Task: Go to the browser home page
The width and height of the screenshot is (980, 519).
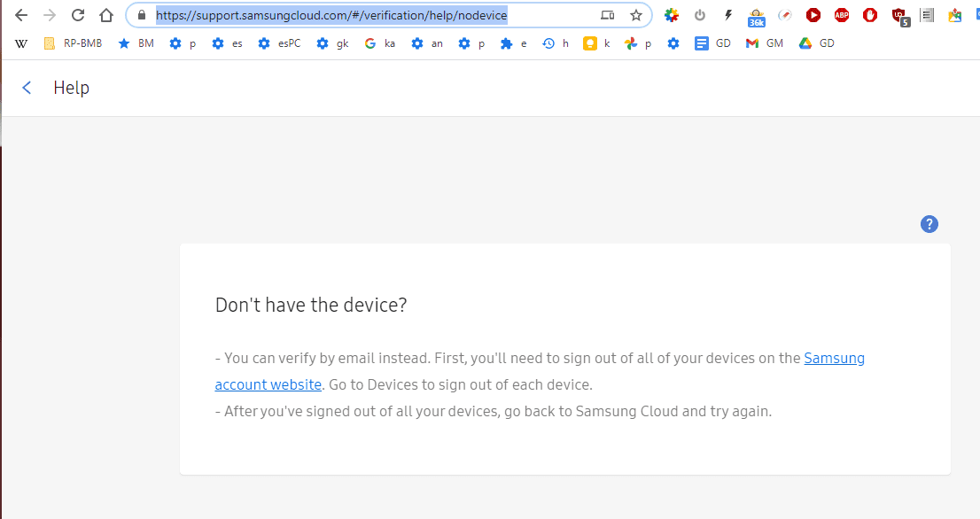Action: point(106,15)
